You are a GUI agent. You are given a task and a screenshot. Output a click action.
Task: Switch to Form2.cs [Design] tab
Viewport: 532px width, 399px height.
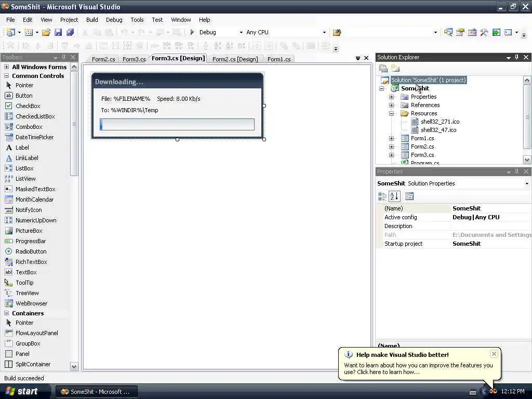(235, 59)
